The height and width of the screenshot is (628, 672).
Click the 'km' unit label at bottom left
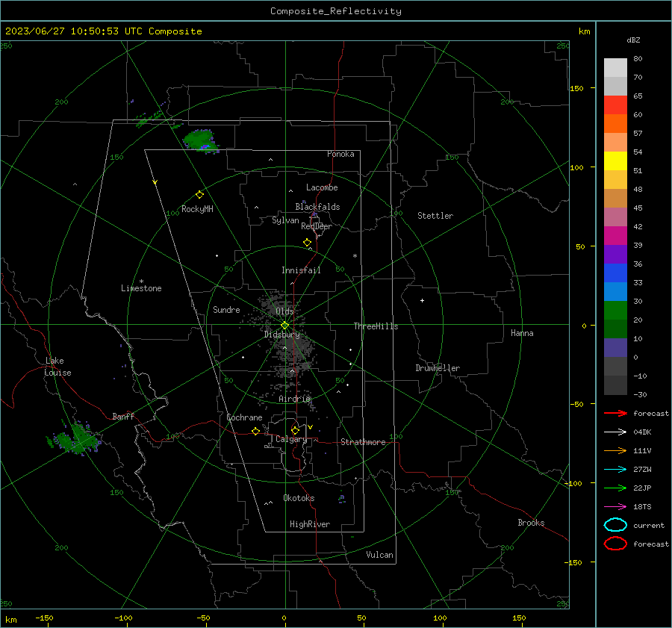[x=10, y=620]
